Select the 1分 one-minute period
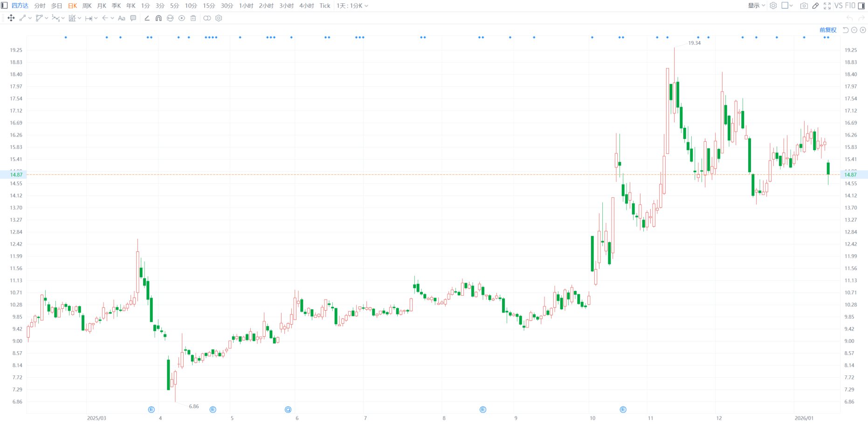 point(146,6)
